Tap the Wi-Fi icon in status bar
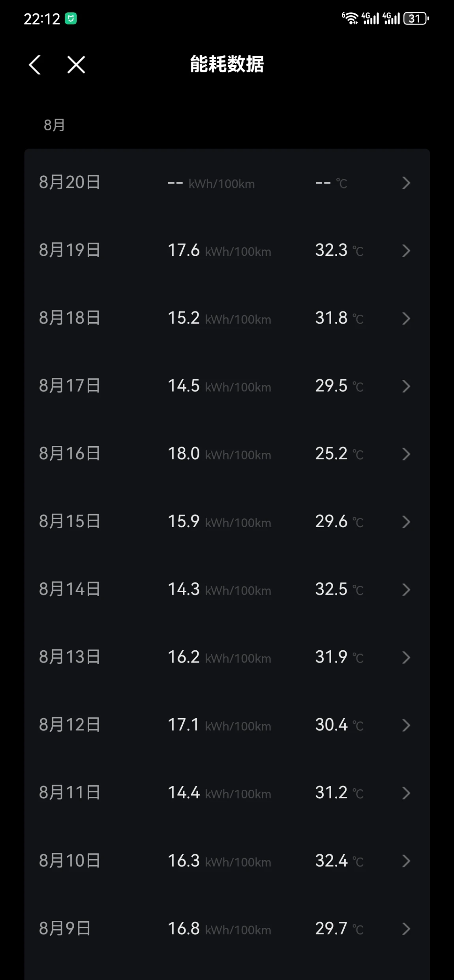 pyautogui.click(x=350, y=18)
